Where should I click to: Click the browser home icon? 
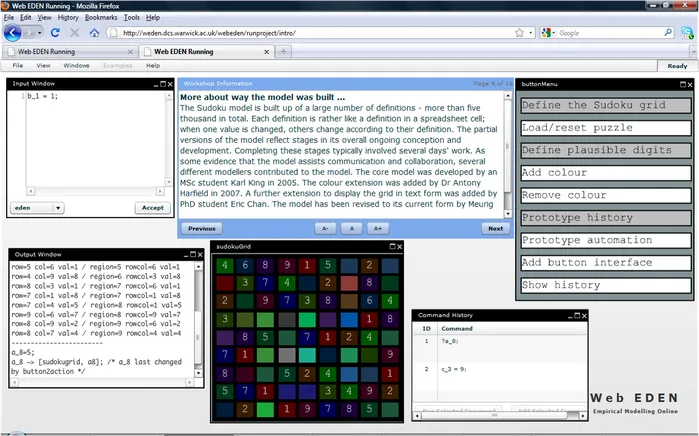93,33
